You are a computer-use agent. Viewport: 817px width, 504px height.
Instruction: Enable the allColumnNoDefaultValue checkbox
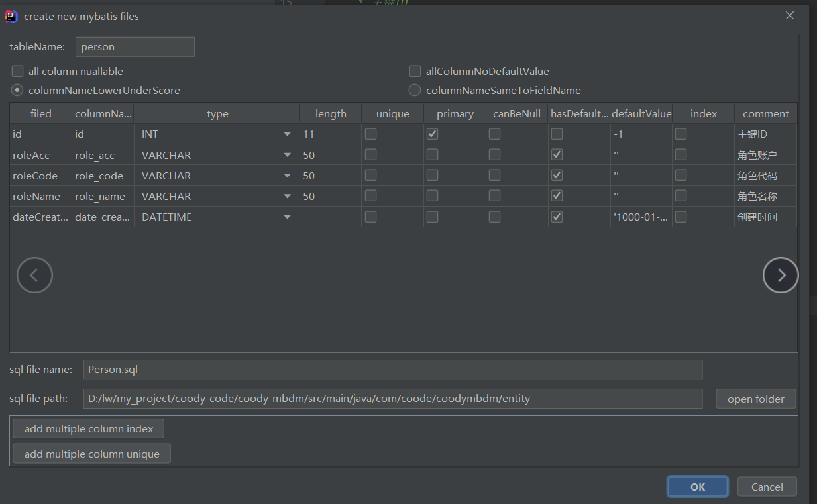[415, 71]
